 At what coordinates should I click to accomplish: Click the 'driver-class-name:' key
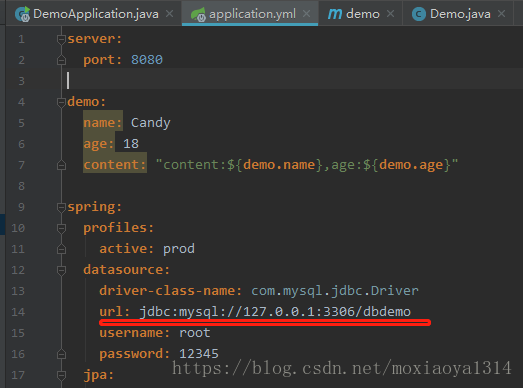pyautogui.click(x=170, y=291)
